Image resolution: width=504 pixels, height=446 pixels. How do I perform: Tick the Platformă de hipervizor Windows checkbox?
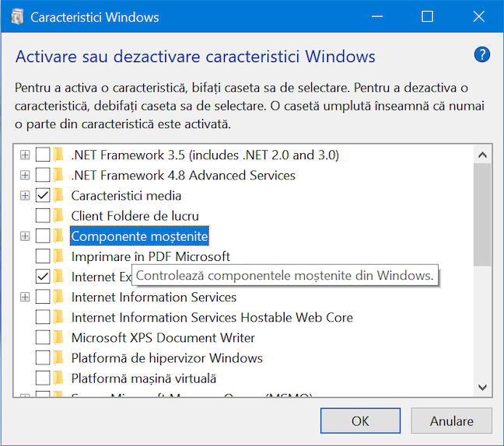point(43,357)
